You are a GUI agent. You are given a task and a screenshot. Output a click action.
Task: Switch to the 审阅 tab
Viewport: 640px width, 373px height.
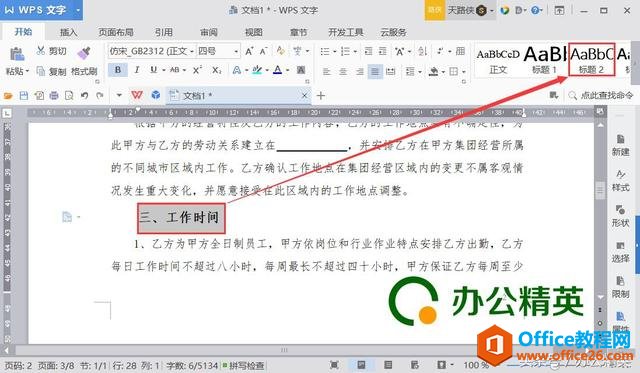[209, 32]
